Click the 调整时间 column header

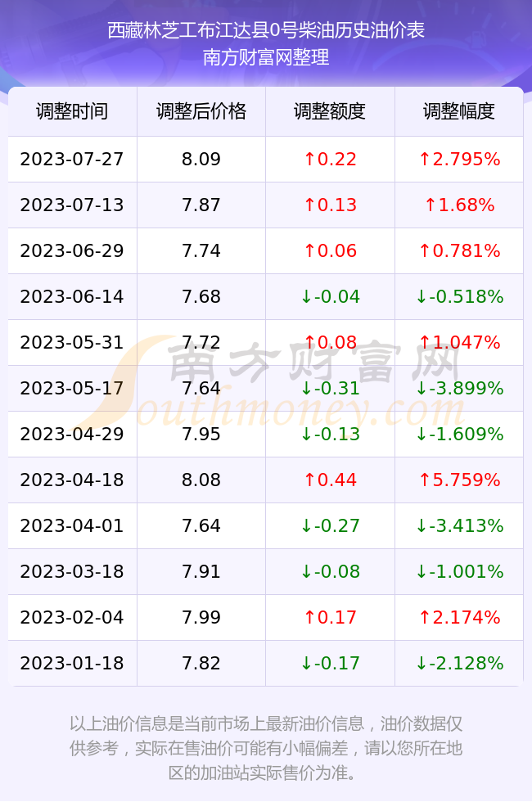72,111
